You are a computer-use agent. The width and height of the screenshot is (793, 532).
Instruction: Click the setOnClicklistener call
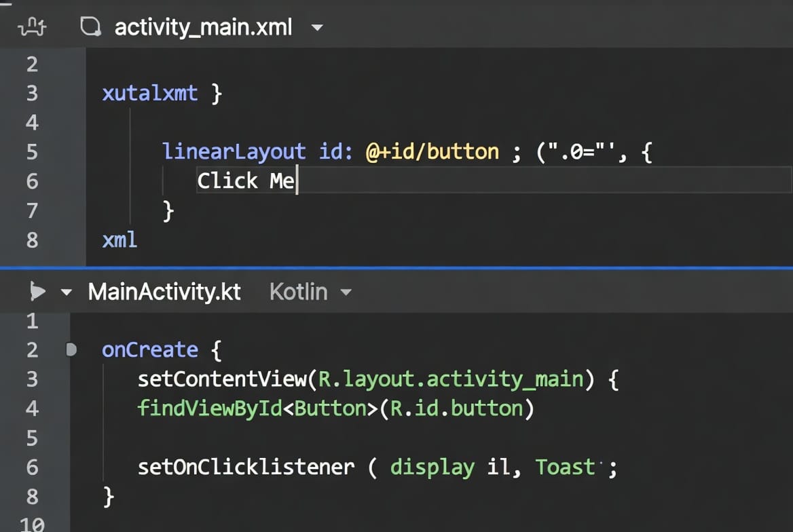[246, 467]
